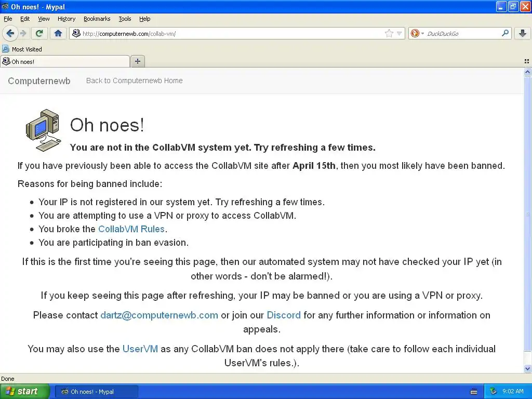Click the system tray network icon

(x=494, y=392)
